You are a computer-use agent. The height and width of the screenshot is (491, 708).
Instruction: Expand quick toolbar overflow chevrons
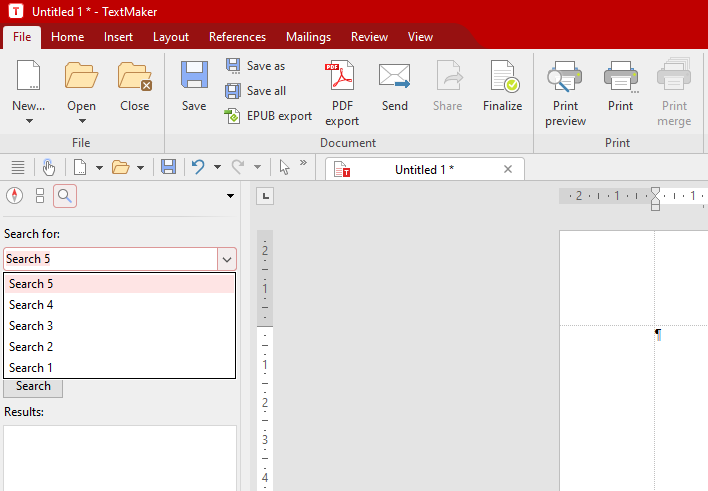[x=303, y=163]
